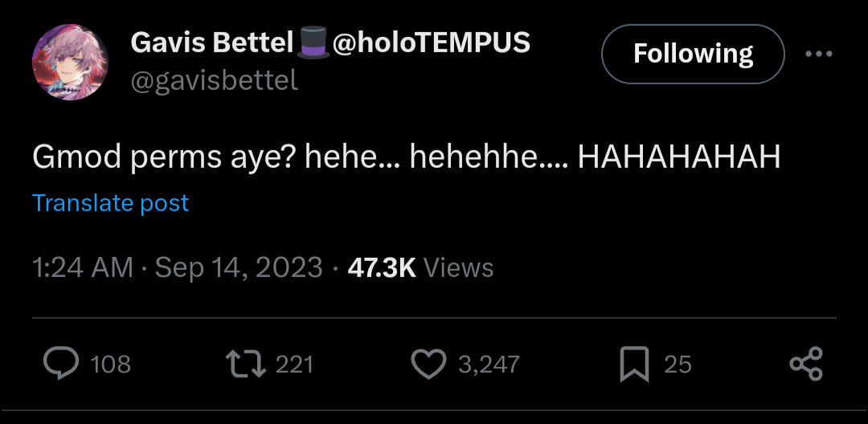Click the 108 replies count
The image size is (868, 424).
click(x=111, y=365)
